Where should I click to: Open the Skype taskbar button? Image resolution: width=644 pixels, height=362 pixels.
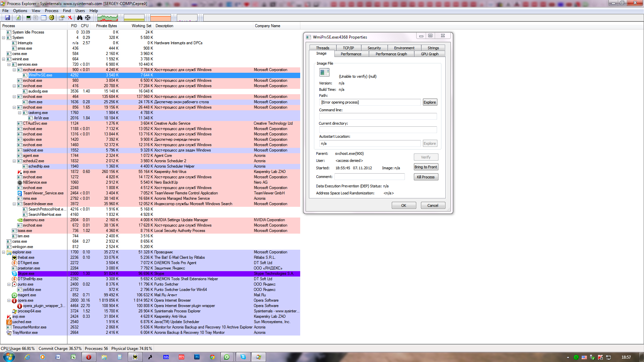point(243,357)
